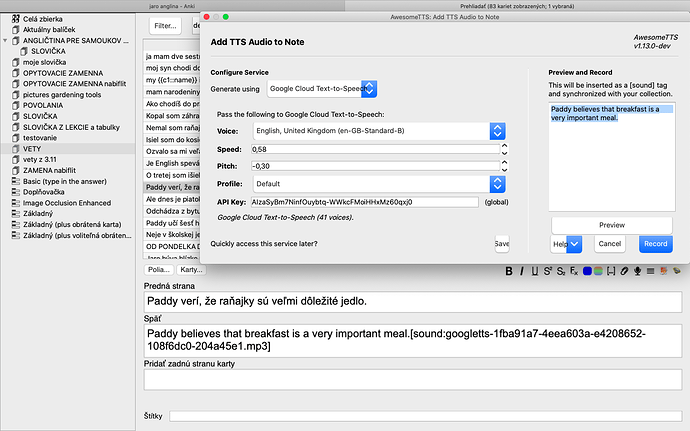This screenshot has width=690, height=431.
Task: Apply blue text color swatch
Action: [x=587, y=271]
